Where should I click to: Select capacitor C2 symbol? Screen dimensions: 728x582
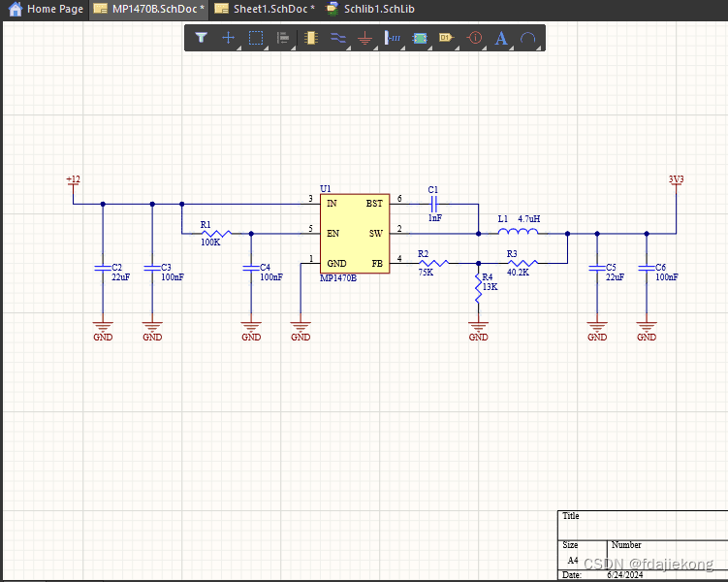tap(103, 268)
